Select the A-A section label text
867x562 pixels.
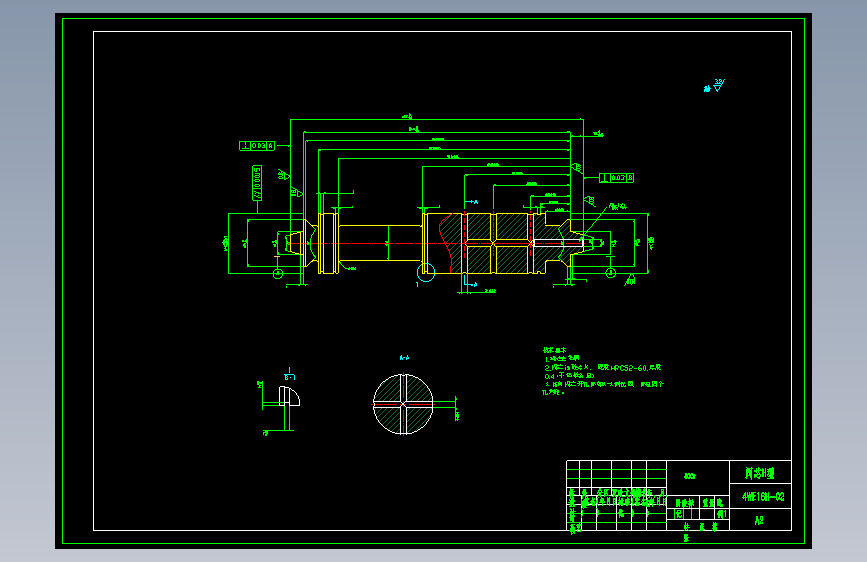[404, 358]
